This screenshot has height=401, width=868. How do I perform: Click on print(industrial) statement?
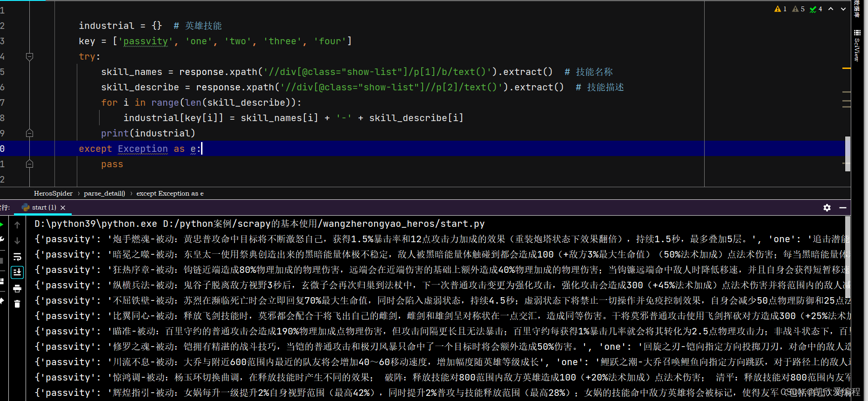tap(148, 133)
